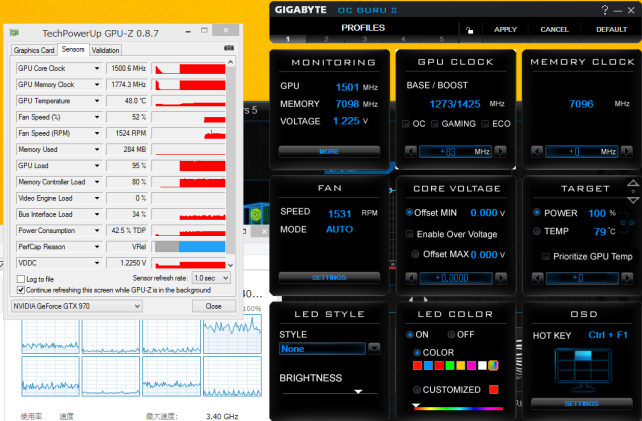Viewport: 642px width, 421px height.
Task: Enable the ECO mode checkbox
Action: [x=485, y=124]
